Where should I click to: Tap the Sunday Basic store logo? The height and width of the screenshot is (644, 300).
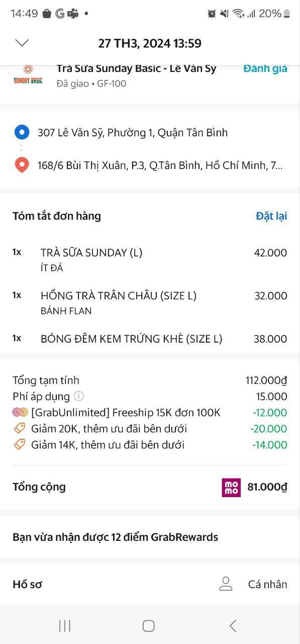28,75
